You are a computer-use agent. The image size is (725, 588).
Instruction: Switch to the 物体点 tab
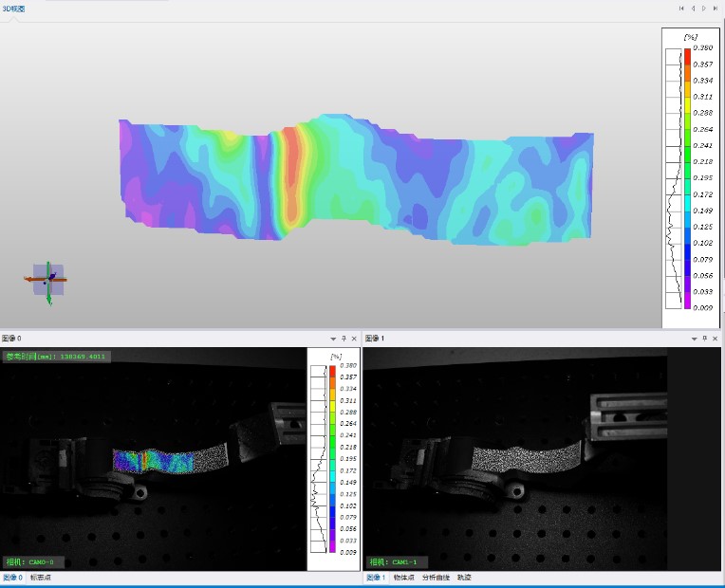coord(404,578)
